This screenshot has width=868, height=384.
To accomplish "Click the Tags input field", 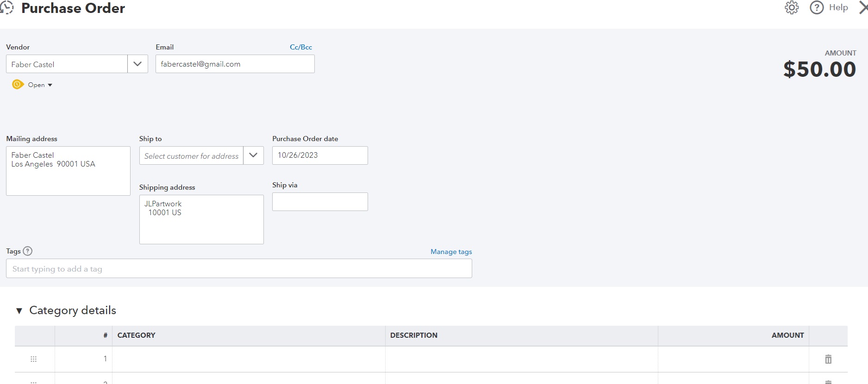I will click(x=238, y=269).
